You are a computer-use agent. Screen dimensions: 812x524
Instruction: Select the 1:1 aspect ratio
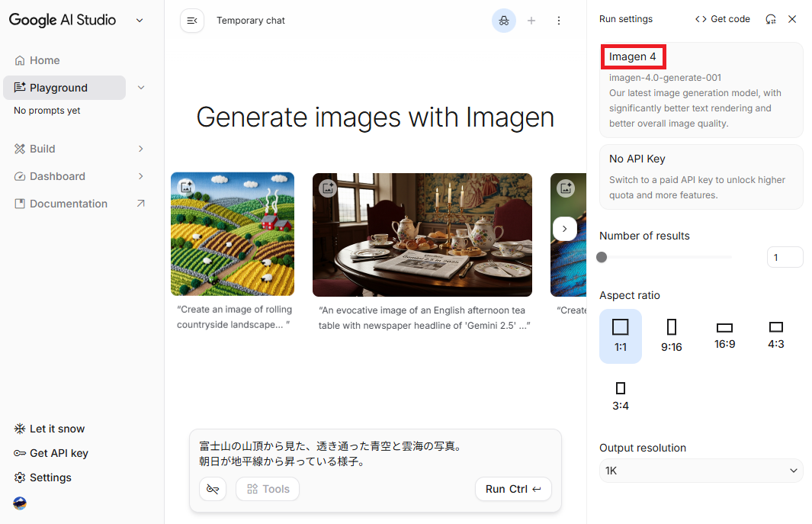pyautogui.click(x=621, y=336)
